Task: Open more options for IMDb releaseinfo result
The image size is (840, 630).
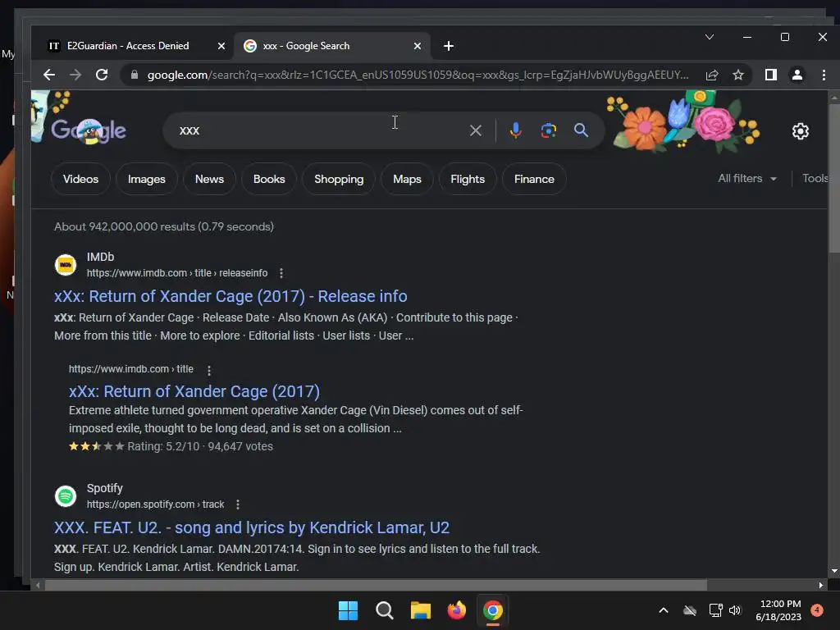Action: click(x=281, y=273)
